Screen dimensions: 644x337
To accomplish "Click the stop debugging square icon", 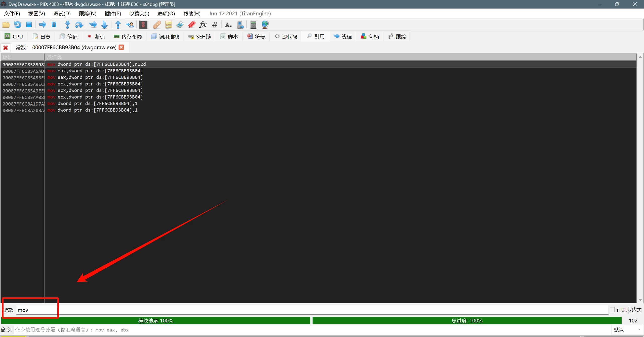I will [x=29, y=25].
